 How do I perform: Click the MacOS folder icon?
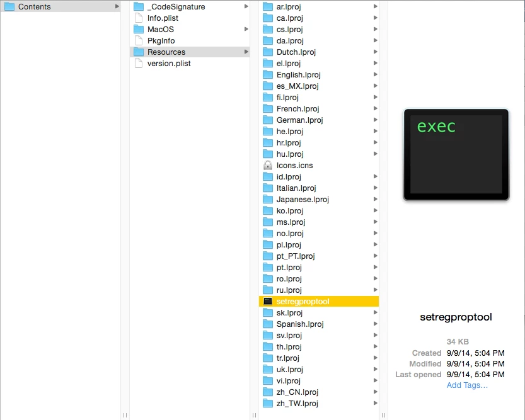(139, 30)
